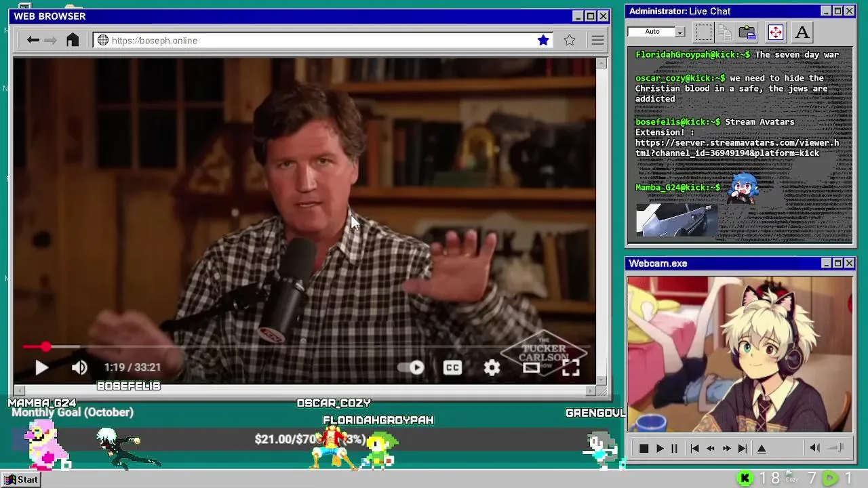
Task: Open the Start menu
Action: pos(21,479)
